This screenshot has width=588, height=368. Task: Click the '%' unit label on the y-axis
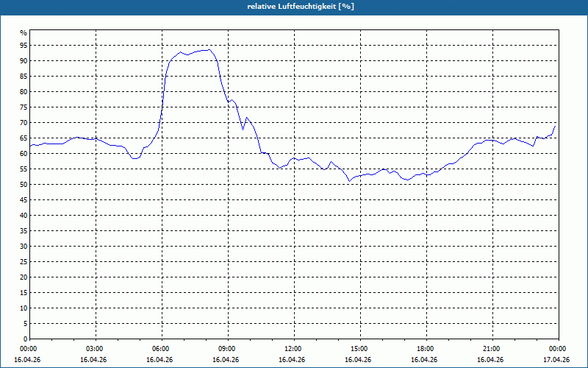[24, 33]
